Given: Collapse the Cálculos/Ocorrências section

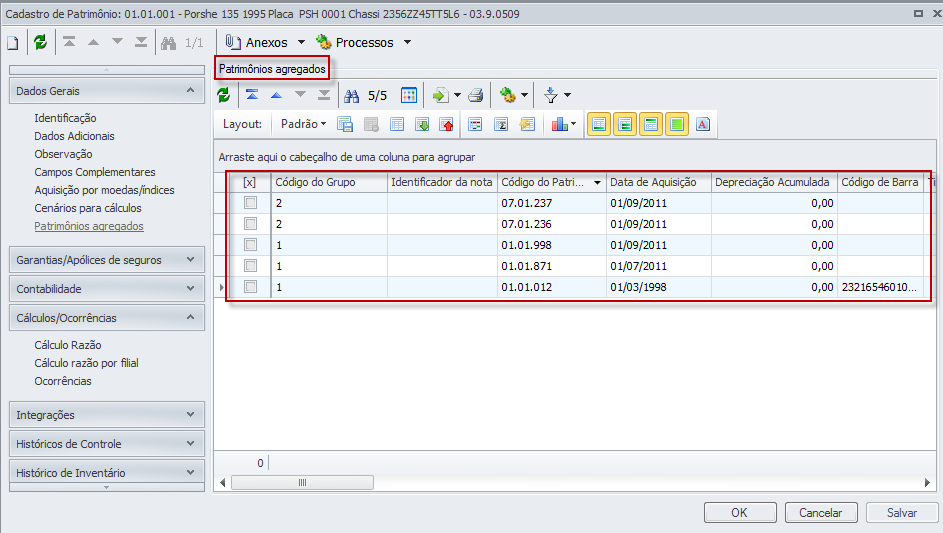Looking at the screenshot, I should tap(191, 318).
